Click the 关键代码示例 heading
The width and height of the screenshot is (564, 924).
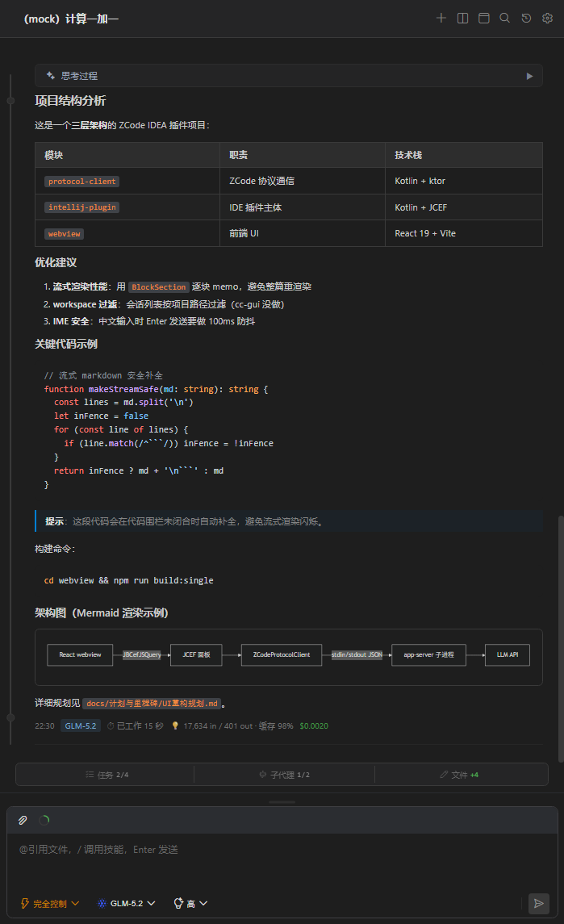click(66, 344)
